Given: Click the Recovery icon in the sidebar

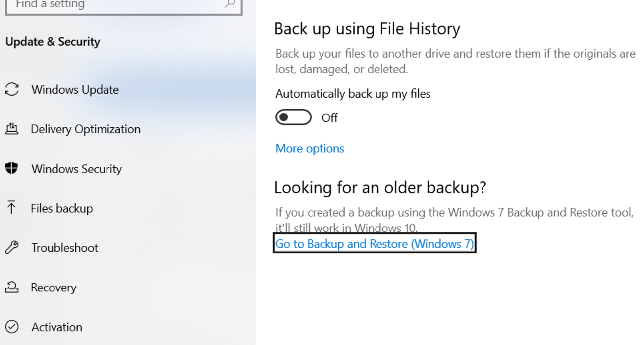Looking at the screenshot, I should pos(12,287).
